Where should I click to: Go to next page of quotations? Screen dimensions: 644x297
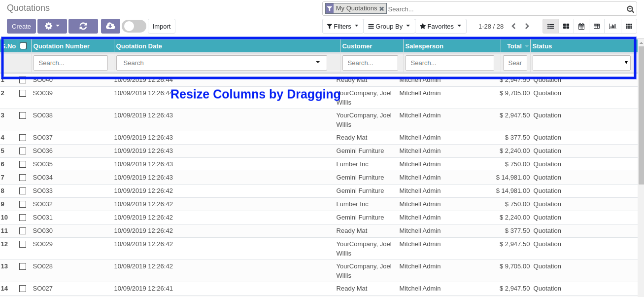point(527,26)
